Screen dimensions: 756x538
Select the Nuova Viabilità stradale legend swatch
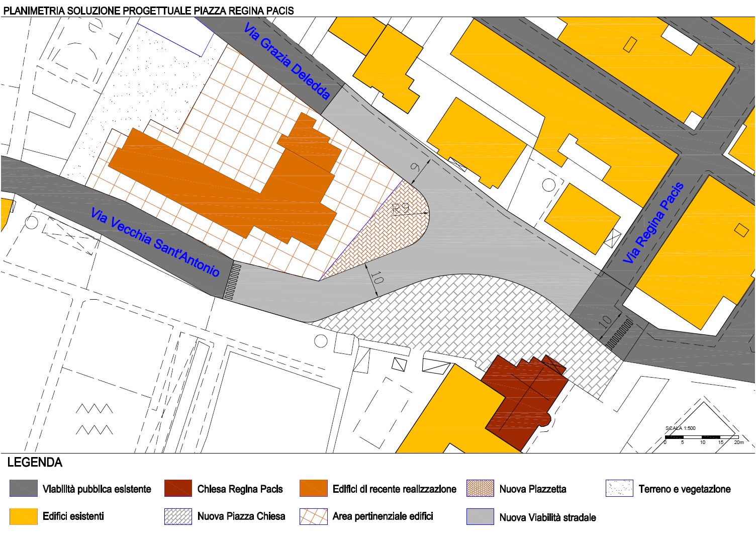pos(480,516)
